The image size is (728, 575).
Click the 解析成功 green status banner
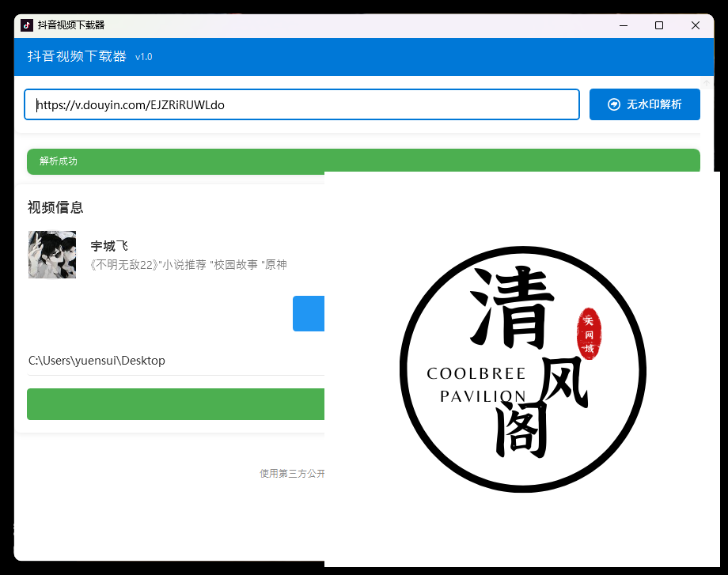tap(363, 161)
